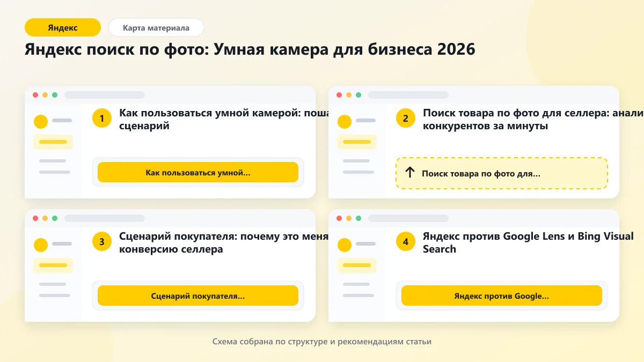
Task: Click footer text Схема собрана по структуре
Action: point(322,342)
